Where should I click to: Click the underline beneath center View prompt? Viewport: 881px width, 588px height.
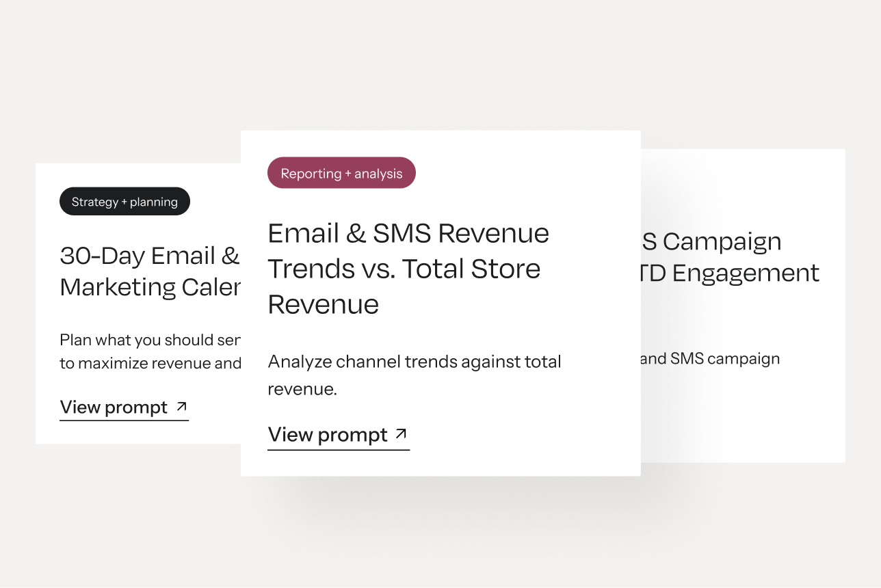339,449
